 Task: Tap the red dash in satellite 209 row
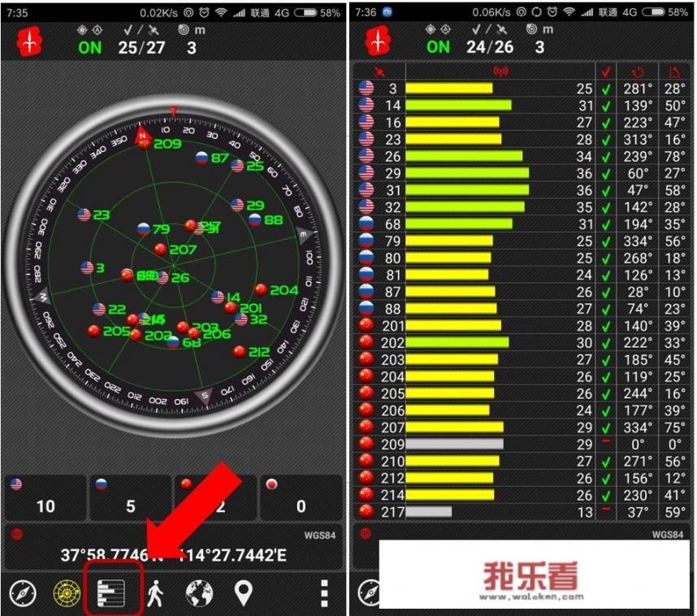click(606, 441)
